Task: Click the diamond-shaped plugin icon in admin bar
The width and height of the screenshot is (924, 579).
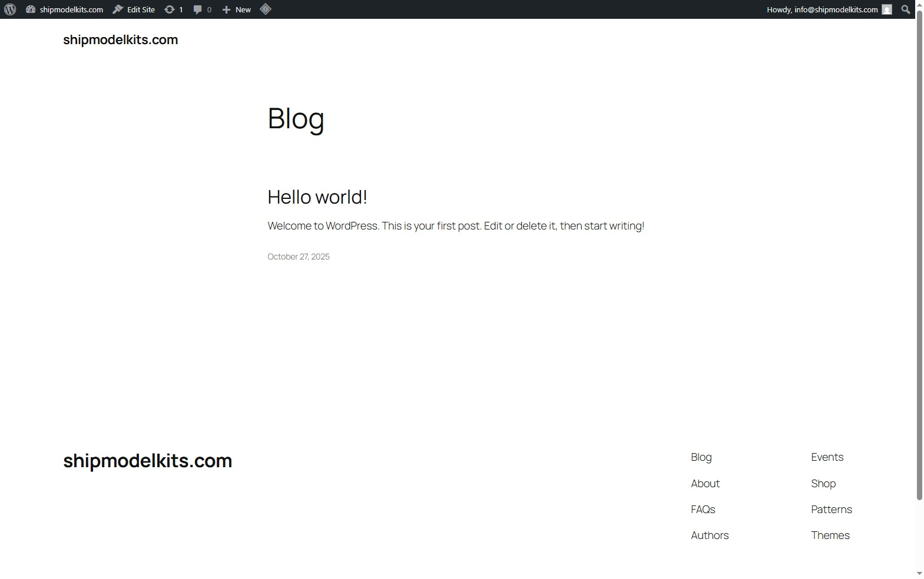Action: tap(266, 9)
